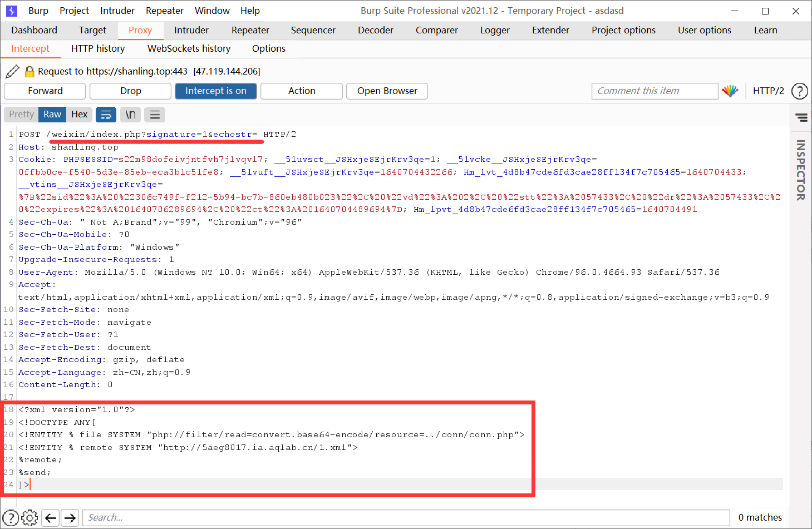The width and height of the screenshot is (812, 529).
Task: Go to the previous search match arrow
Action: (51, 518)
